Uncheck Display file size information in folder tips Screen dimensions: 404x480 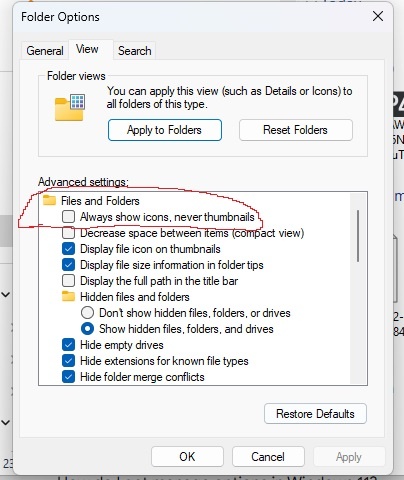pos(69,265)
